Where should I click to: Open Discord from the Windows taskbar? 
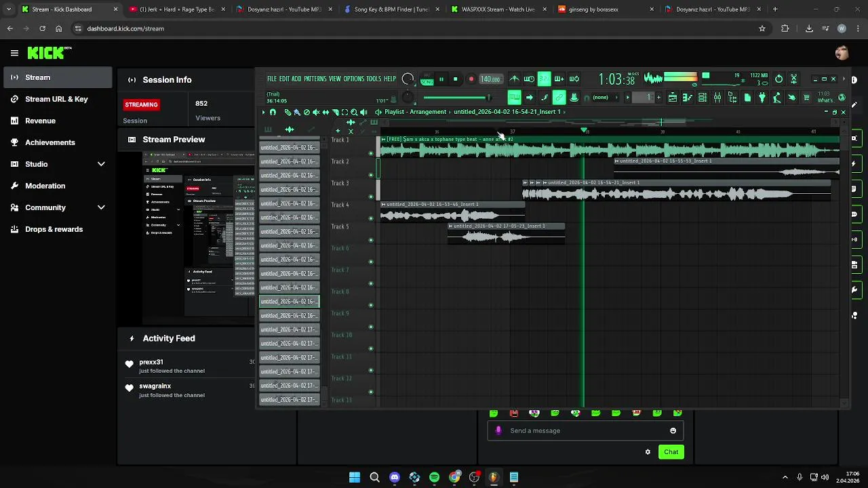(395, 477)
